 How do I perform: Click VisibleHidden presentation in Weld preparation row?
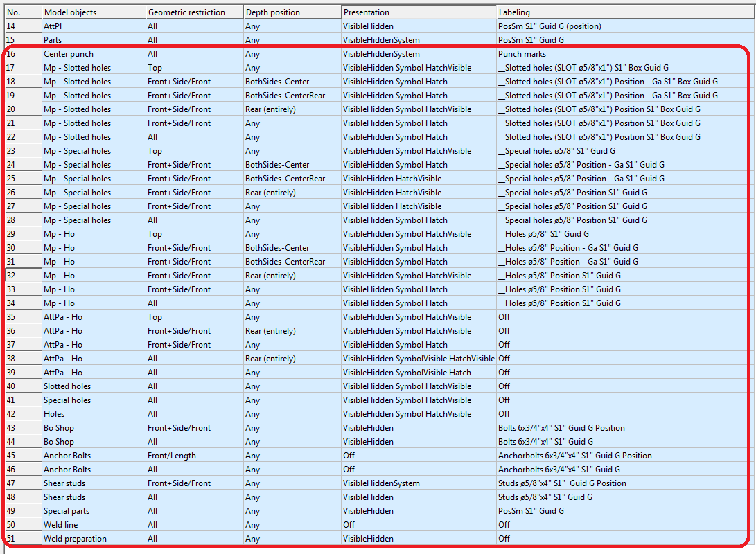[x=419, y=539]
